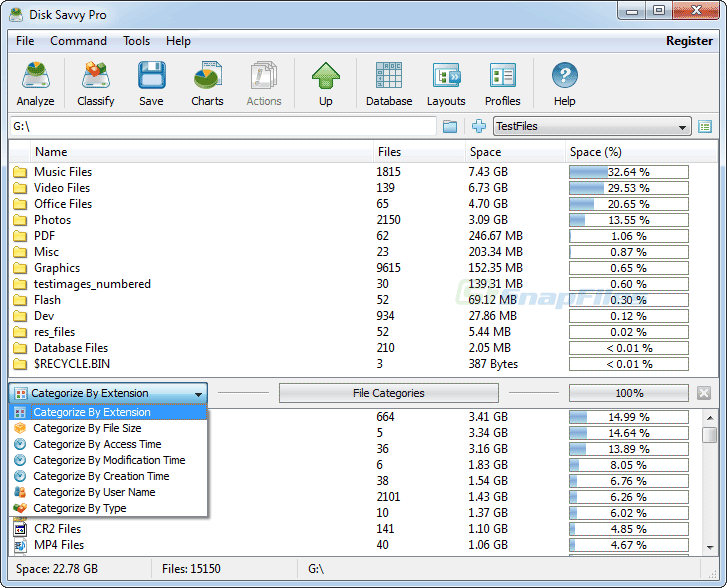Sort by the Files column header
The image size is (727, 588).
pos(419,152)
